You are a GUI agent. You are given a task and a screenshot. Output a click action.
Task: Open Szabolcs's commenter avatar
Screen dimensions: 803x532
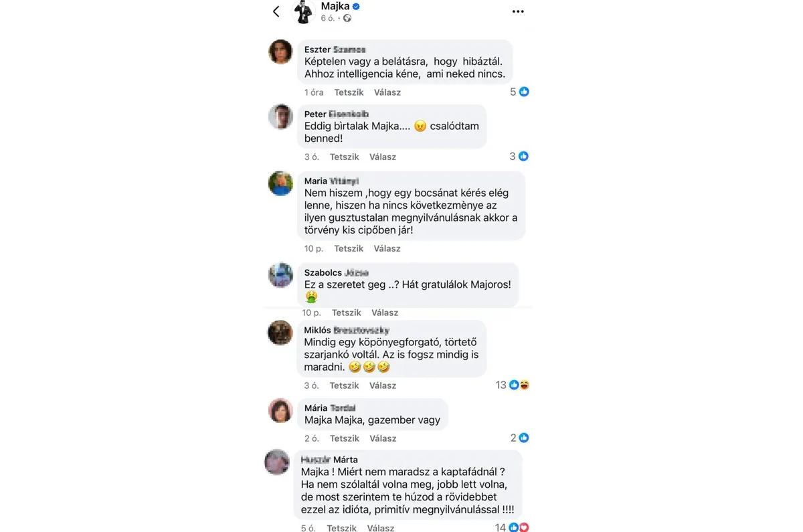click(280, 274)
